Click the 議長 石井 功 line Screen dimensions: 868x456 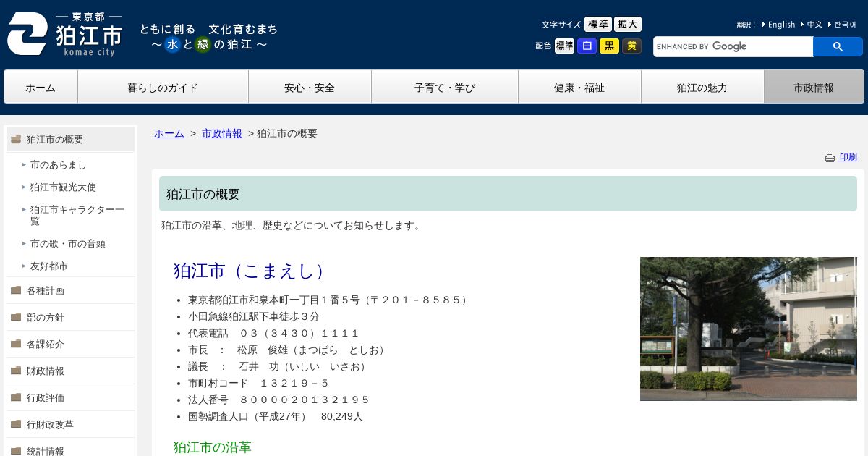(x=278, y=366)
